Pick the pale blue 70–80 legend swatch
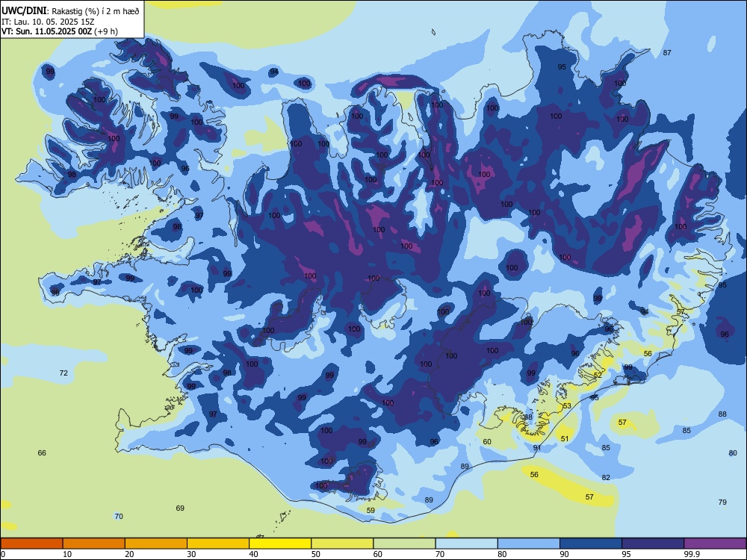 coord(466,544)
